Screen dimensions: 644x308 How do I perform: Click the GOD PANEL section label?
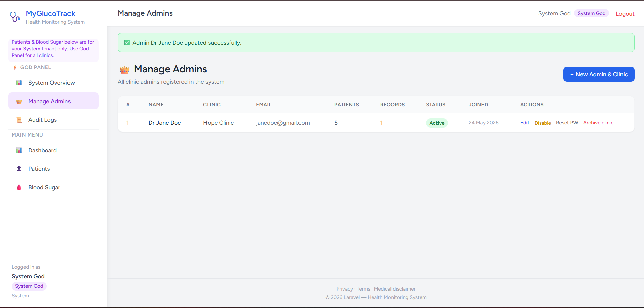click(36, 67)
